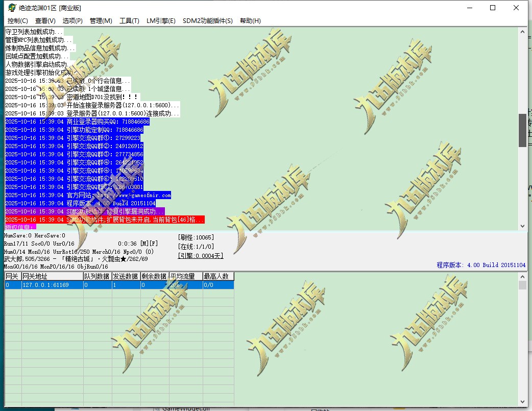Select gateway row 127.0.0.1:61169

pyautogui.click(x=119, y=285)
